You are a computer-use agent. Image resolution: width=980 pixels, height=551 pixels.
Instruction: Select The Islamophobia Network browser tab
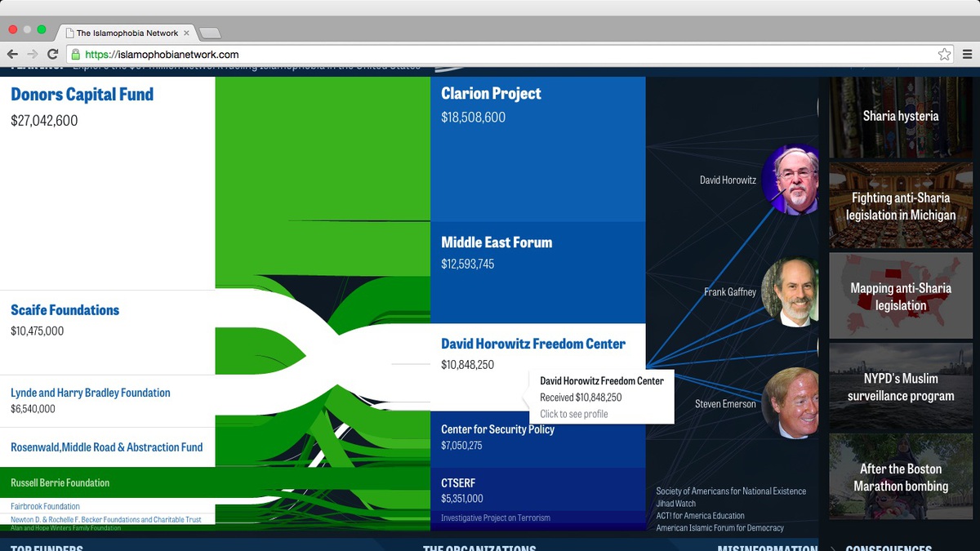pos(127,33)
